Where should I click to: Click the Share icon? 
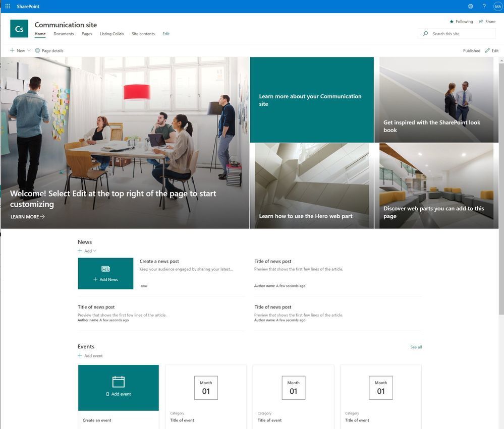pyautogui.click(x=481, y=22)
